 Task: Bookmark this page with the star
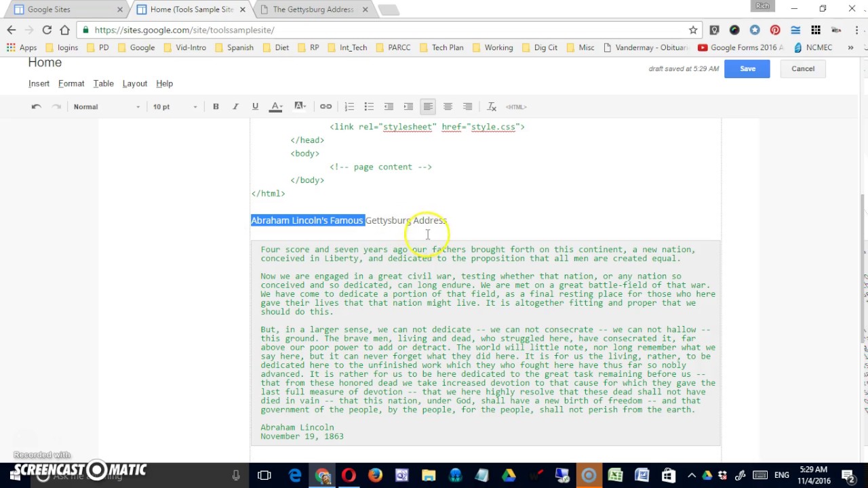(693, 30)
